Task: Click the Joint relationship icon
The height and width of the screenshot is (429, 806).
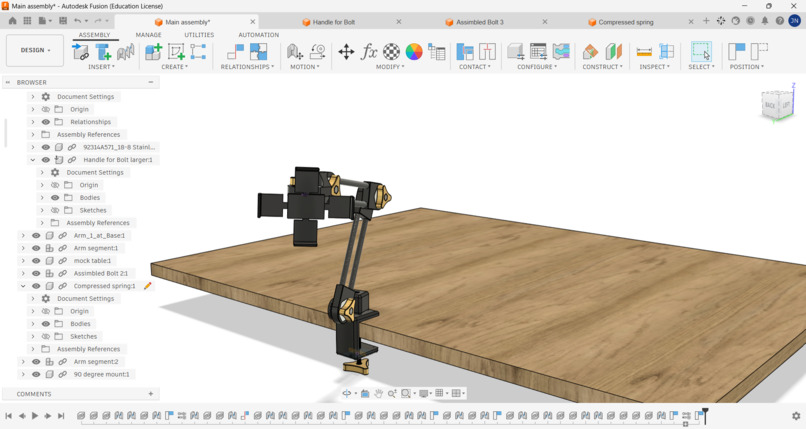Action: (235, 52)
